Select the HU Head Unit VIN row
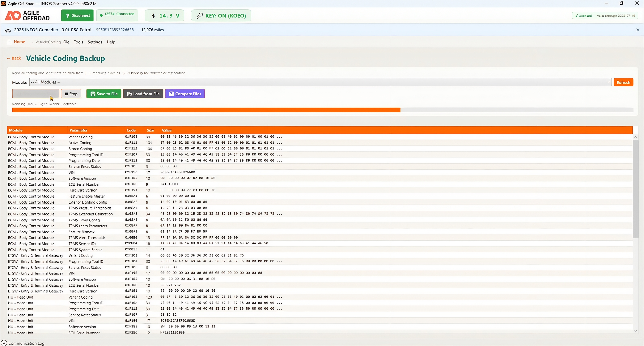The width and height of the screenshot is (644, 346). [320, 321]
